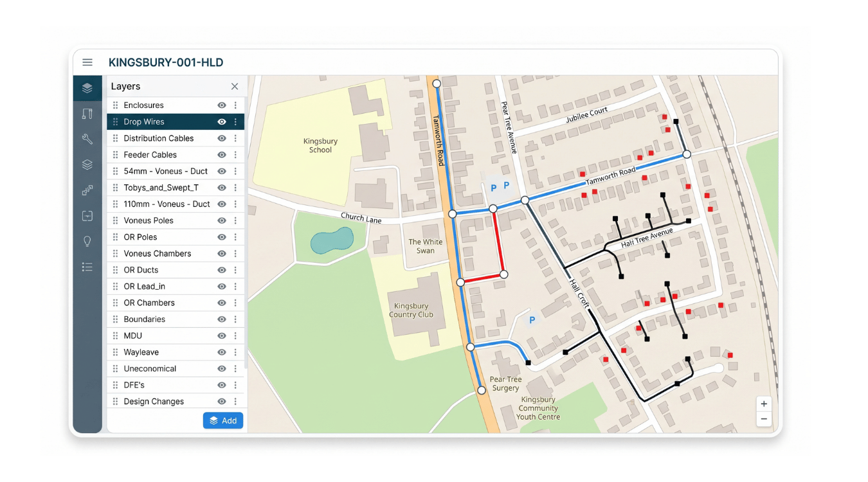
Task: Click drag handle for Feeder Cables layer
Action: click(116, 155)
